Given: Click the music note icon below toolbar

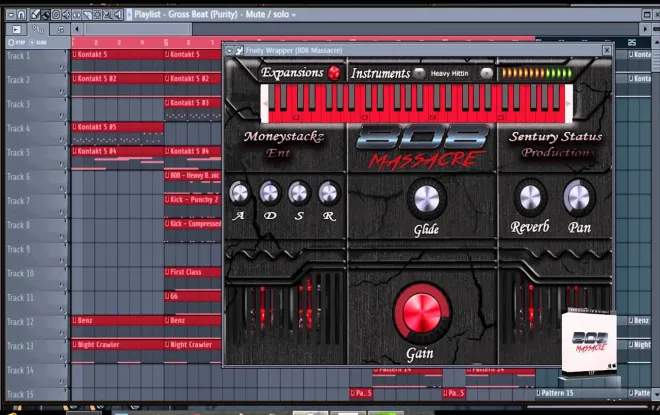Looking at the screenshot, I should tap(60, 29).
